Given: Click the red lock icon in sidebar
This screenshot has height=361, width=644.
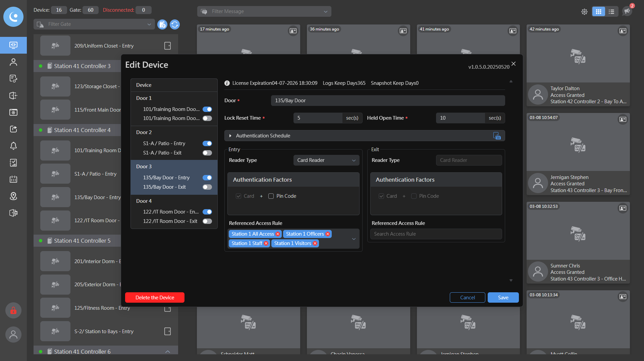Looking at the screenshot, I should coord(13,311).
